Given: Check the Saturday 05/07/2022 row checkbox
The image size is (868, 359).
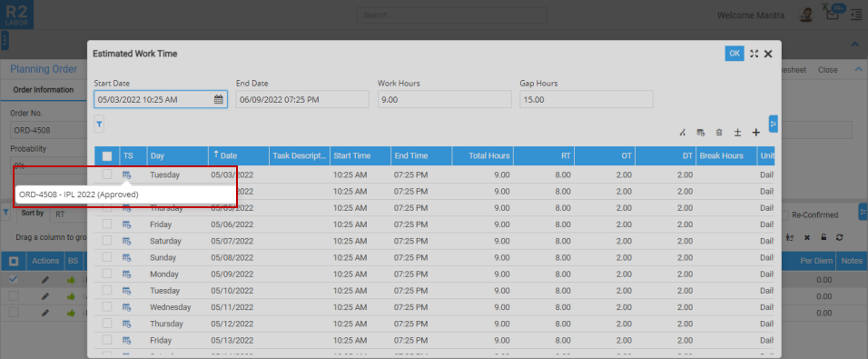Looking at the screenshot, I should [107, 241].
